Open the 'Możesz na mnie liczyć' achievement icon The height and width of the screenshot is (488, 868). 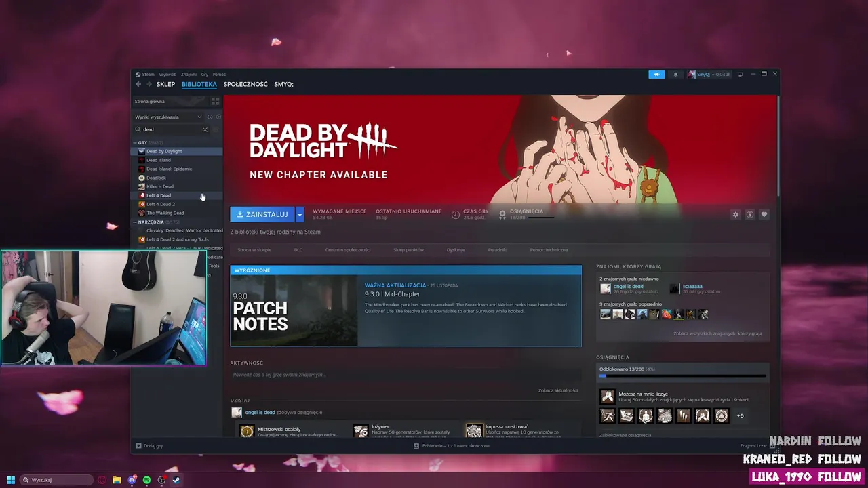click(x=607, y=396)
